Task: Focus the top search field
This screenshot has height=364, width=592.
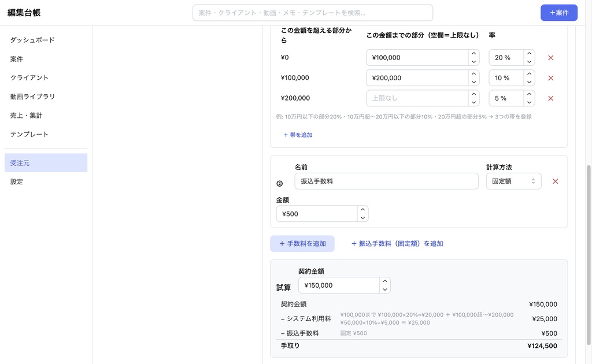Action: (313, 13)
